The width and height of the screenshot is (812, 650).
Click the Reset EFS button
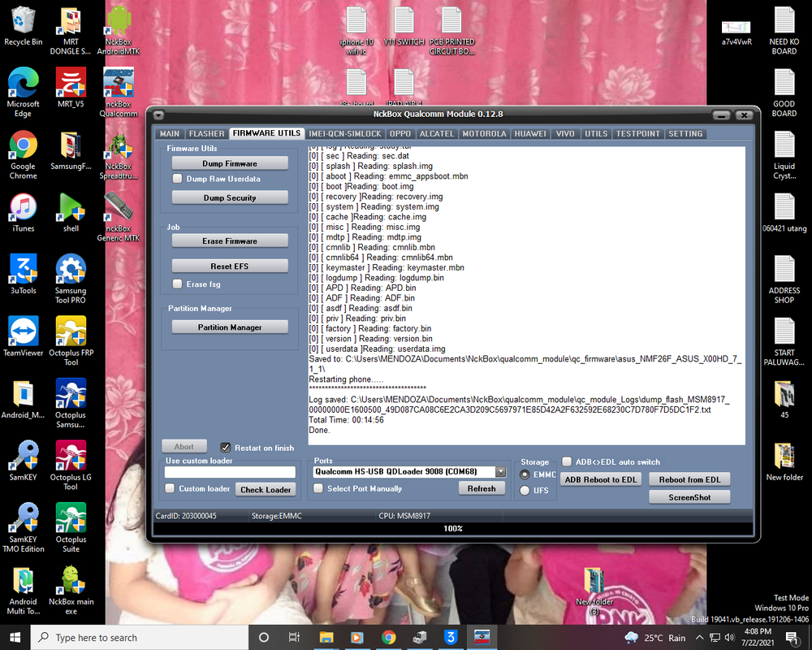point(230,266)
